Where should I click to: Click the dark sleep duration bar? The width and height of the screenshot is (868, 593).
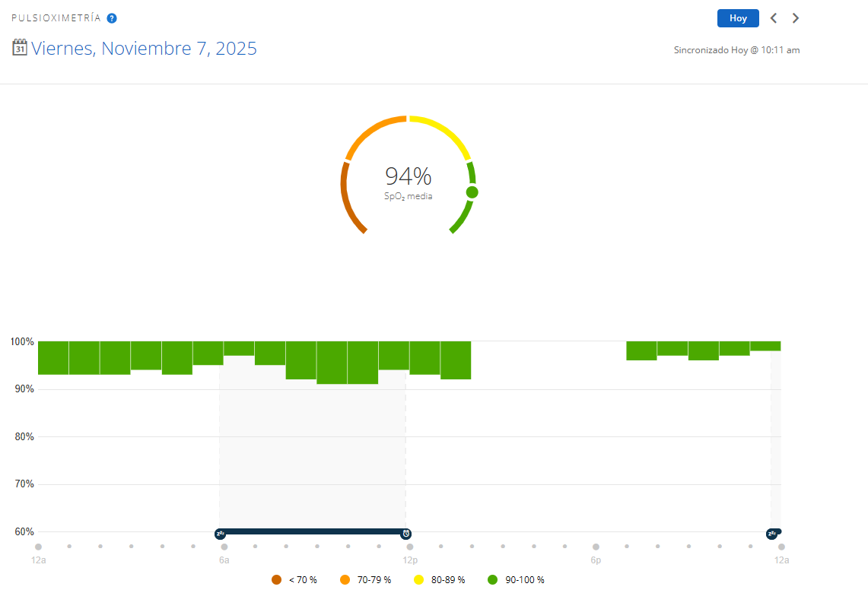coord(313,531)
